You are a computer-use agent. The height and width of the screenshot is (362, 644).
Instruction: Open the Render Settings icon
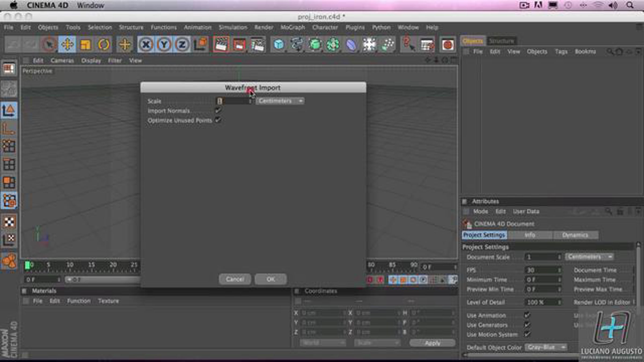(257, 44)
